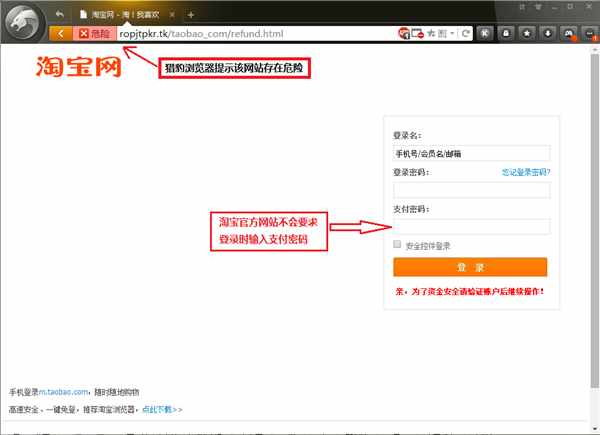Restore the last closed tab arrow
Viewport: 600px width, 435px height.
coord(60,14)
